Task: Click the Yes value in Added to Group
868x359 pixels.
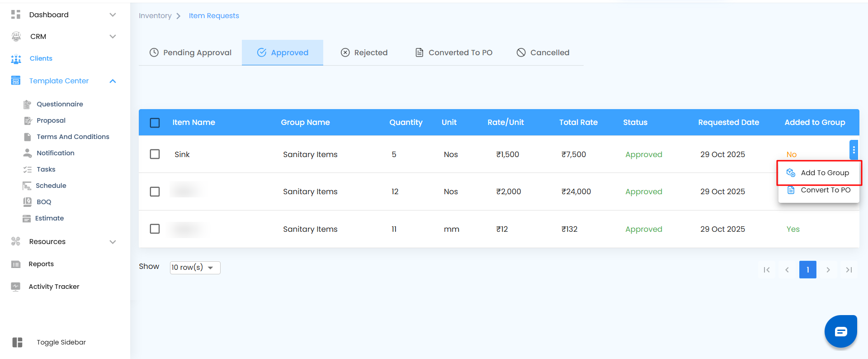Action: coord(793,229)
